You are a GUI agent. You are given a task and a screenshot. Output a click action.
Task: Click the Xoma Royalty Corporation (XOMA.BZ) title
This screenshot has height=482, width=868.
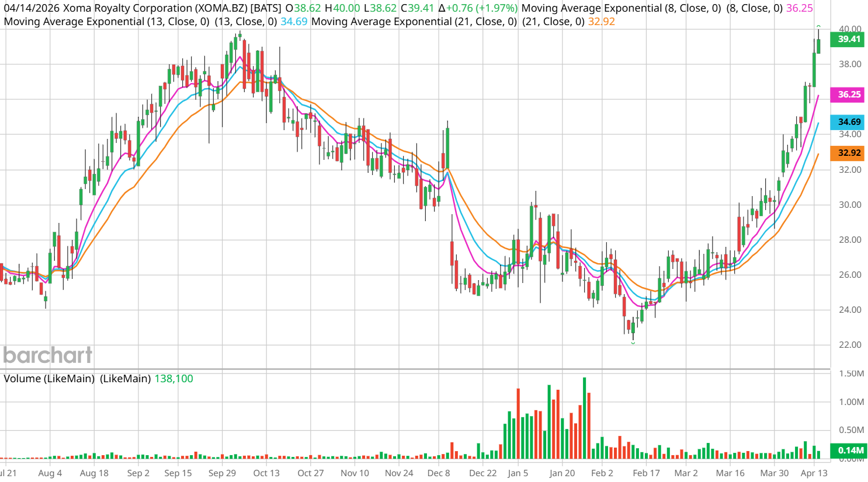coord(143,8)
